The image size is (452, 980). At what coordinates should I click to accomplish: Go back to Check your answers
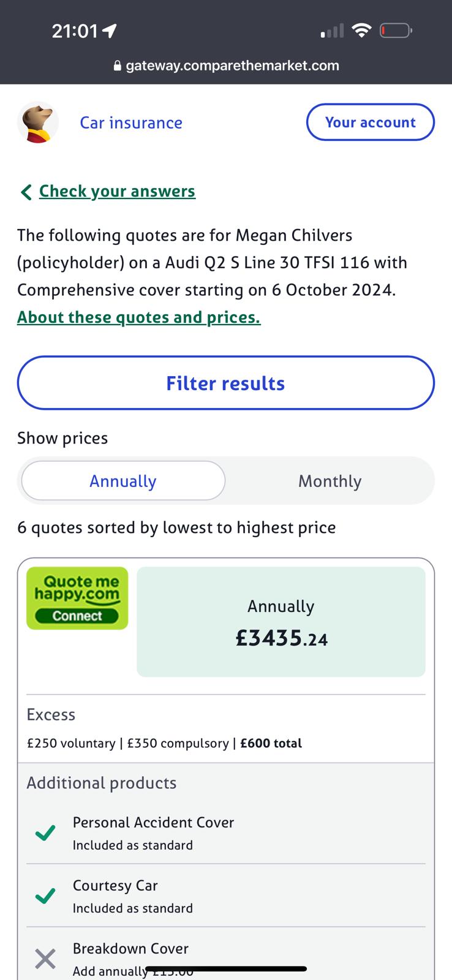117,191
